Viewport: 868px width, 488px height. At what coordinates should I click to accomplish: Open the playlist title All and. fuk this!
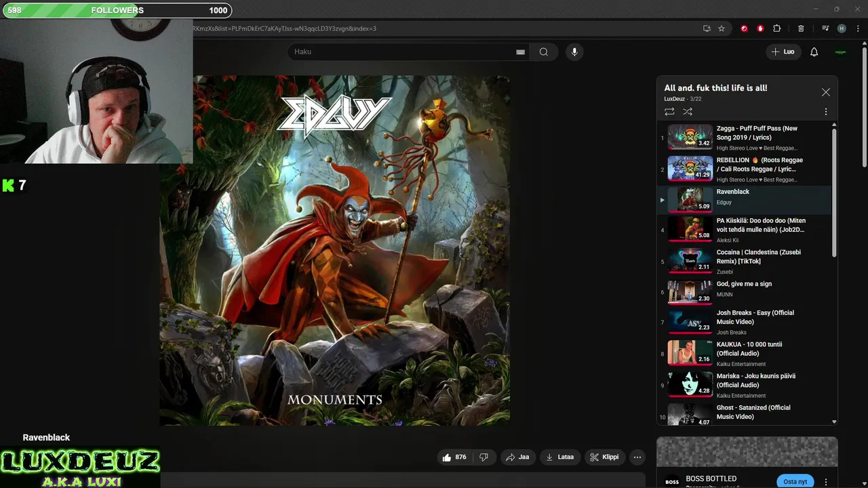pos(715,88)
